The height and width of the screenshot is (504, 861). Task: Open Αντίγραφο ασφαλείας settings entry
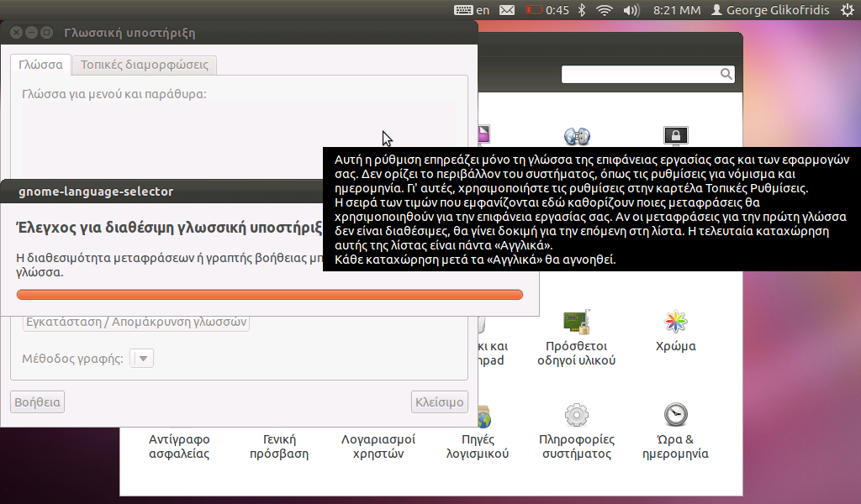(x=180, y=446)
